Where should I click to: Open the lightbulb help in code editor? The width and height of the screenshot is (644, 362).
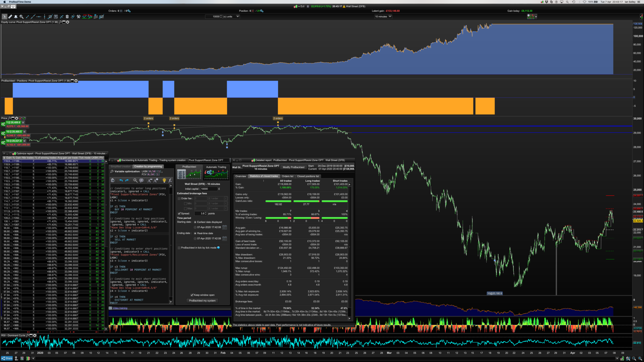(164, 180)
